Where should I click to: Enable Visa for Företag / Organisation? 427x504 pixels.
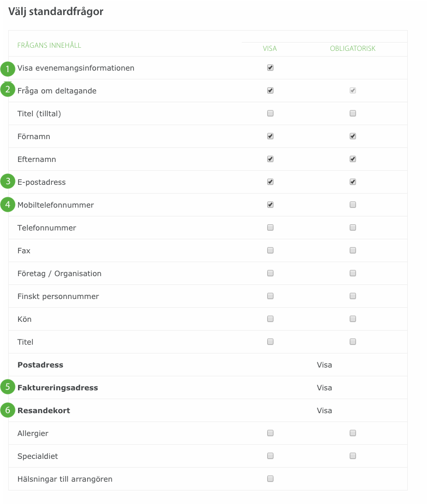(x=270, y=273)
